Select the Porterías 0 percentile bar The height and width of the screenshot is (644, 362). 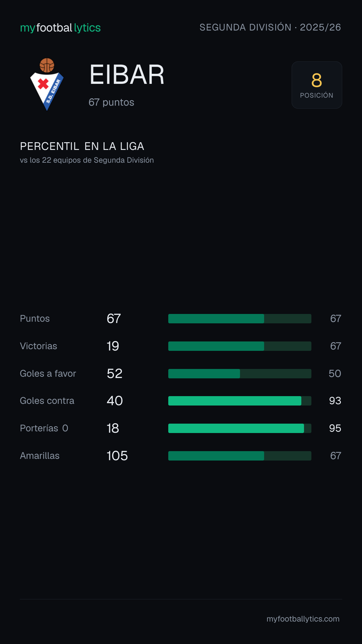tap(240, 428)
